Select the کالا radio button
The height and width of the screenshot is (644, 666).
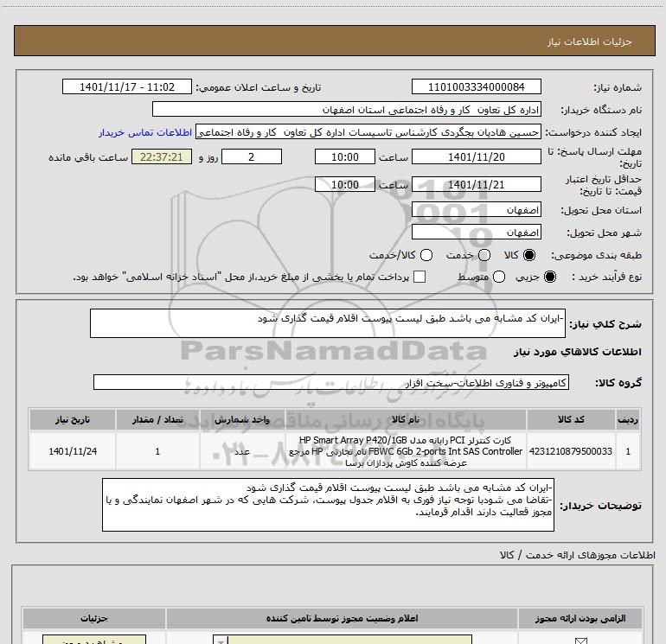[x=529, y=255]
